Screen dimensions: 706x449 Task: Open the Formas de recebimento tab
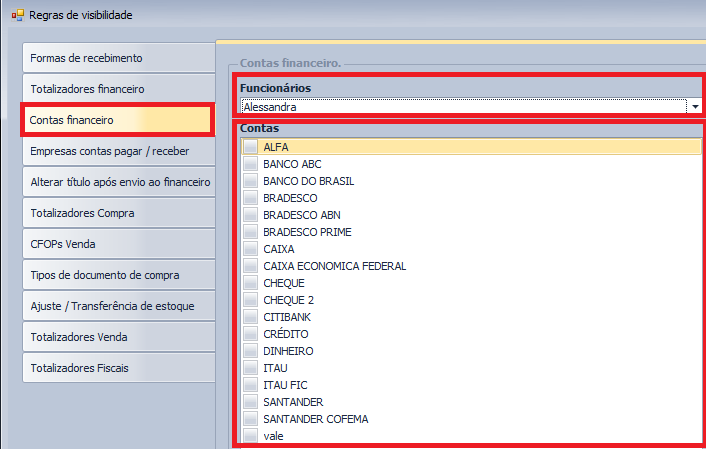pyautogui.click(x=119, y=58)
